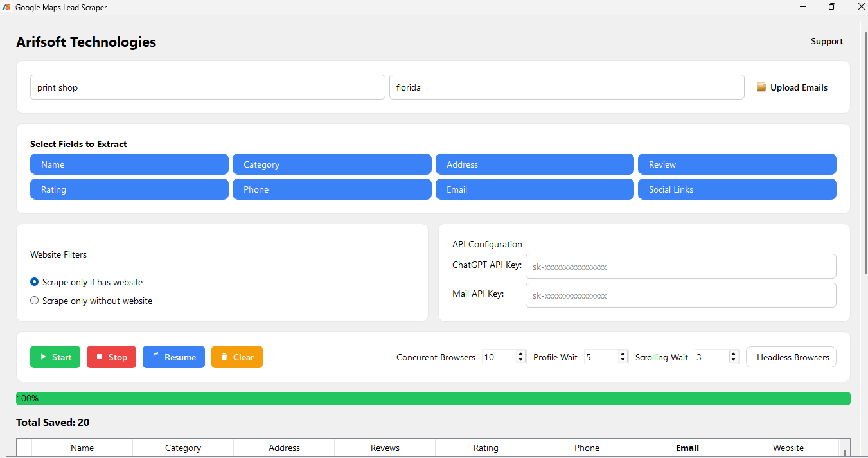Viewport: 868px width, 458px height.
Task: Decrease Profile Wait value with down arrow
Action: coord(623,360)
